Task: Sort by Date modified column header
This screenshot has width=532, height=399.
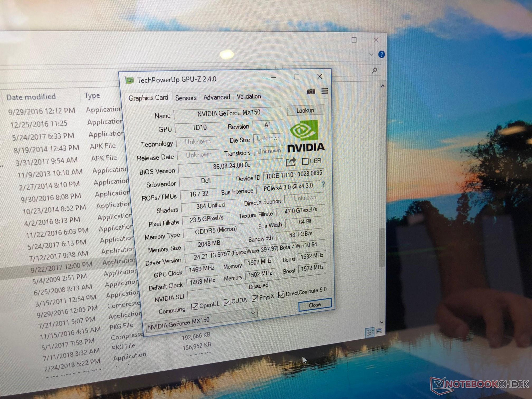Action: 31,97
